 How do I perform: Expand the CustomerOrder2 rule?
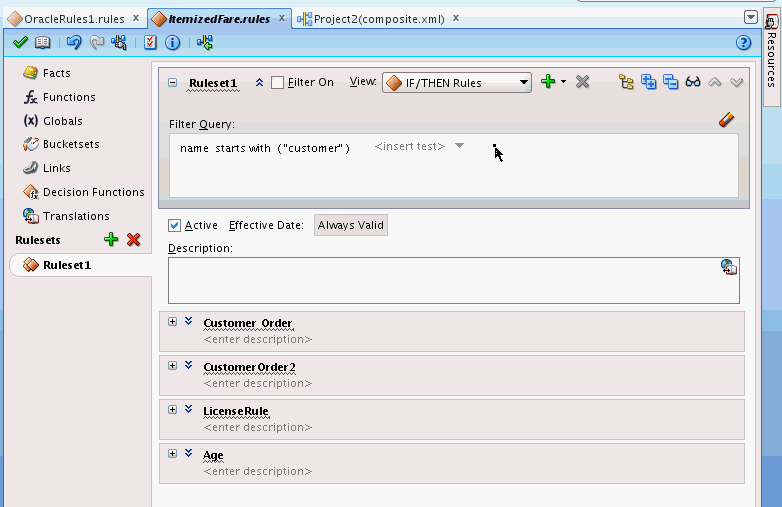173,365
